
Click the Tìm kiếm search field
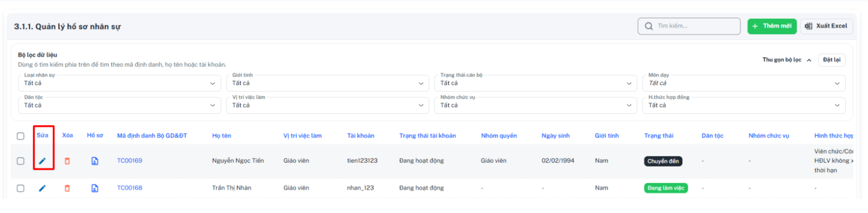pyautogui.click(x=689, y=26)
